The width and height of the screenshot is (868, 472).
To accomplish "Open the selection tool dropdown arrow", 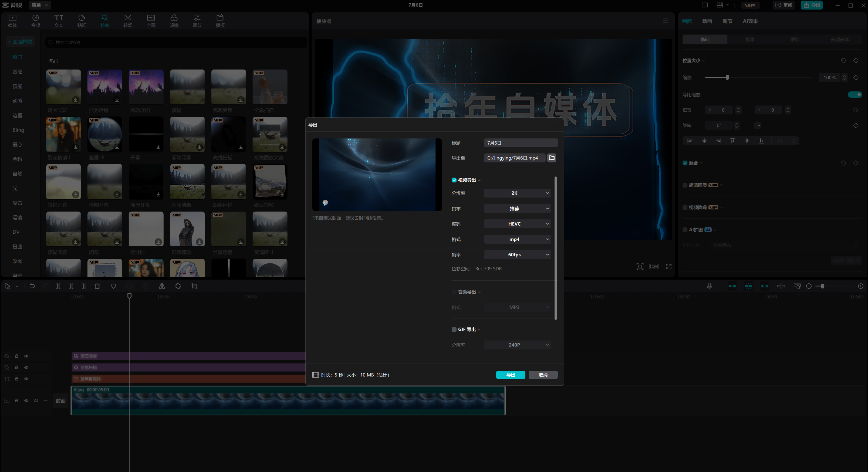I will coord(17,286).
